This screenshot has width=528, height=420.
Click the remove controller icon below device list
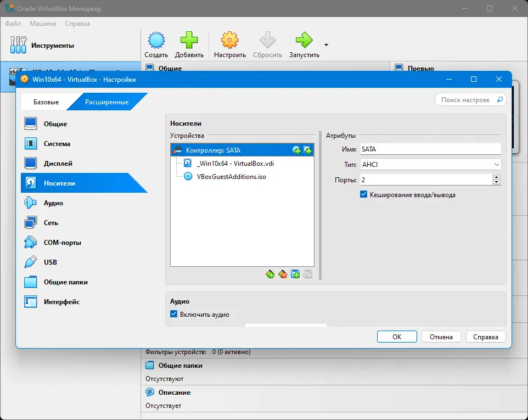(283, 275)
